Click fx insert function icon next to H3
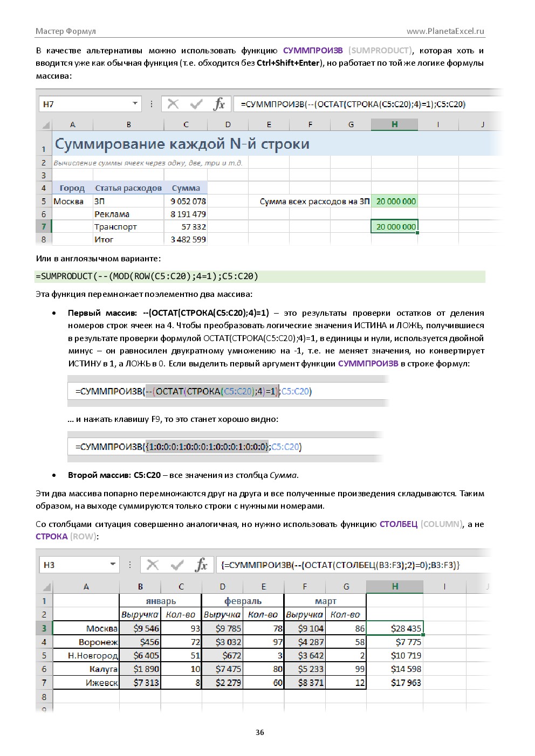 [202, 565]
